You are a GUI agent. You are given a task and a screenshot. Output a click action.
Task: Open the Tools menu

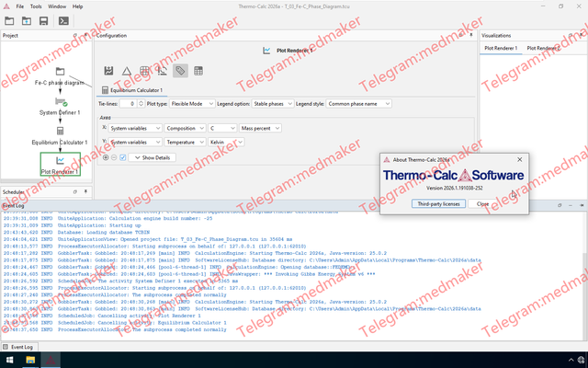(x=36, y=6)
